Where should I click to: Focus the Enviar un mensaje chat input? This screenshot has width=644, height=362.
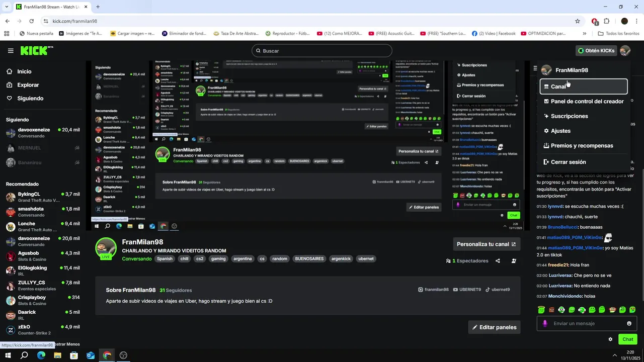click(x=587, y=323)
